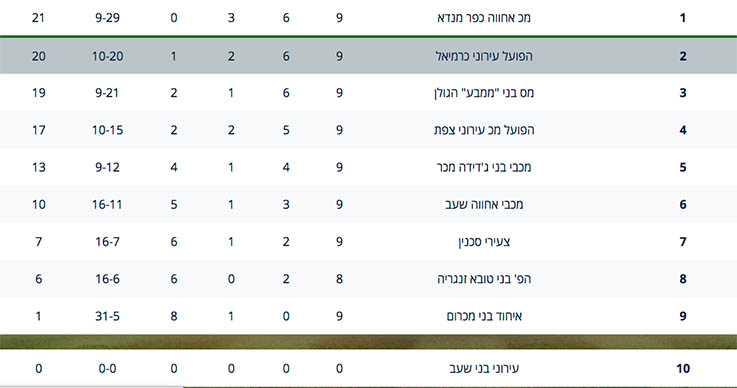737x388 pixels.
Task: Click goal ratio 10-20 in highlighted row
Action: pos(108,56)
